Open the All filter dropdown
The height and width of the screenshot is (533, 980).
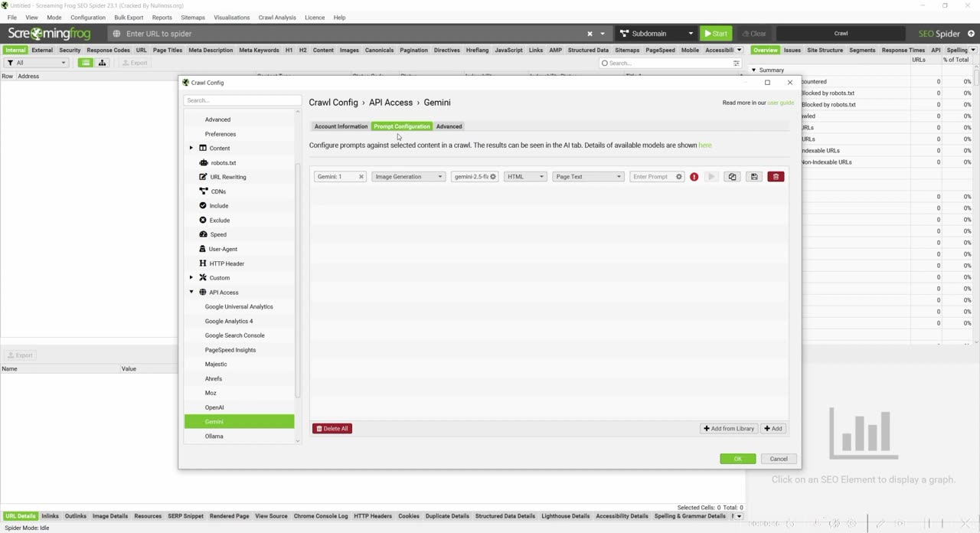pos(36,63)
